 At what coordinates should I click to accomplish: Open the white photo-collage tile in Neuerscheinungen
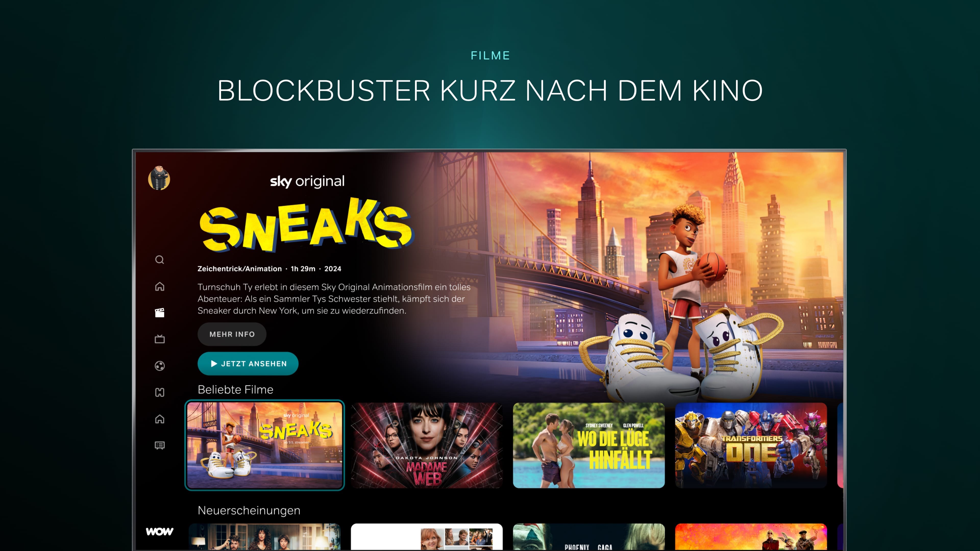(x=427, y=536)
